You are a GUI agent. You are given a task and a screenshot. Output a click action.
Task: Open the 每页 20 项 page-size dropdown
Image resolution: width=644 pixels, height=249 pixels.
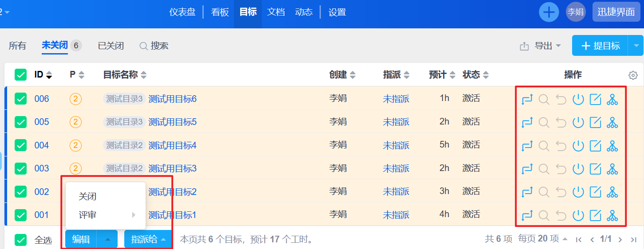(x=543, y=239)
